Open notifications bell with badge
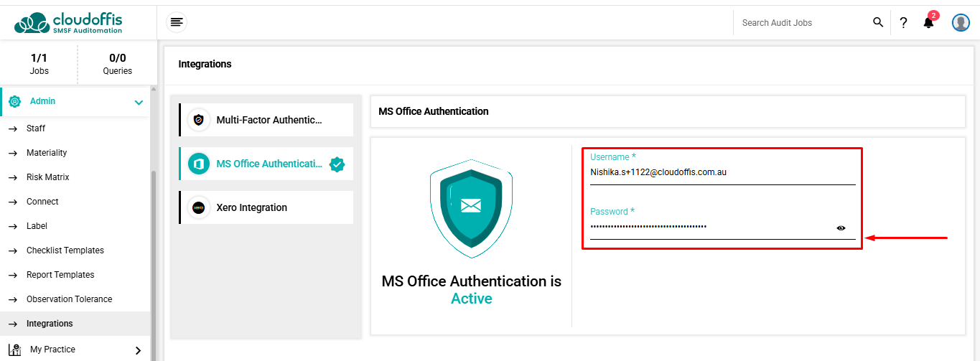Image resolution: width=980 pixels, height=361 pixels. click(929, 22)
